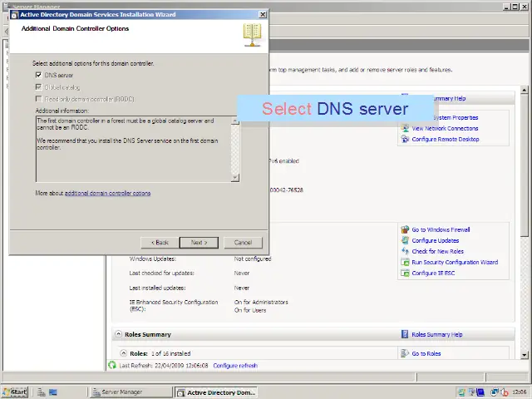Collapse the Roles 1 of 16 installed subsection
Screen dimensions: 532x399
[x=124, y=353]
